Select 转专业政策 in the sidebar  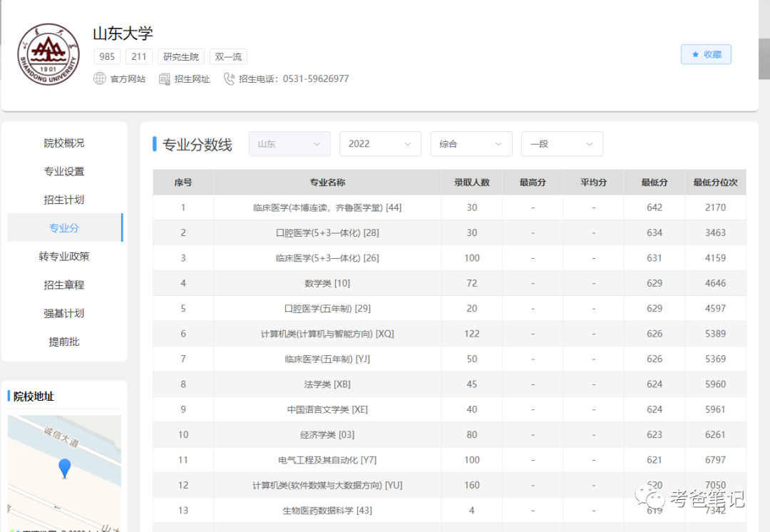pyautogui.click(x=64, y=257)
